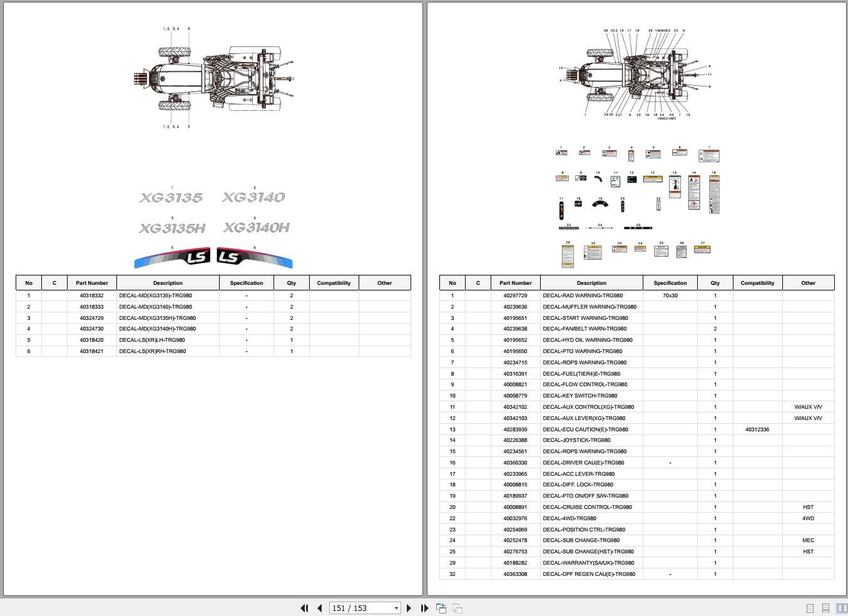Go to the previous page
The width and height of the screenshot is (848, 616).
pyautogui.click(x=320, y=608)
